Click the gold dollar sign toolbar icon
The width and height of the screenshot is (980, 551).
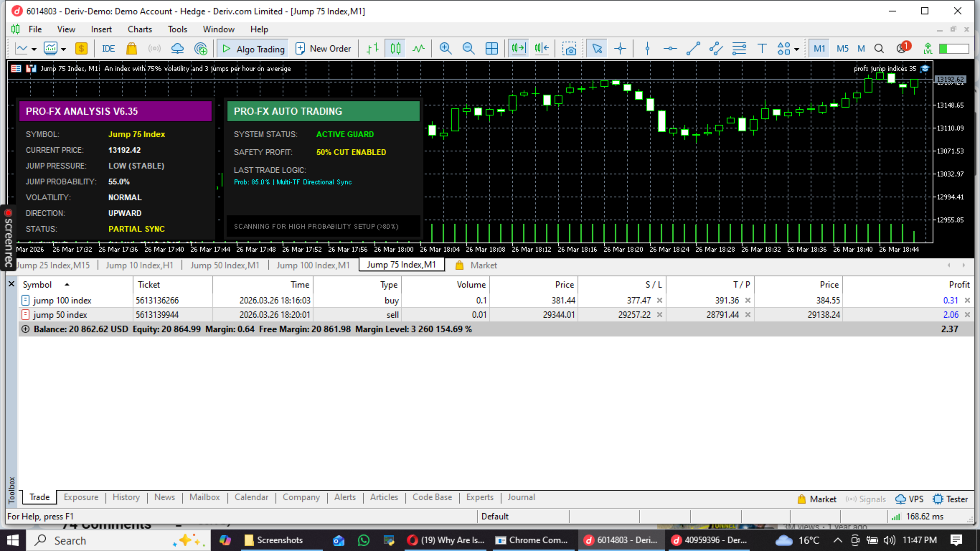pos(81,49)
